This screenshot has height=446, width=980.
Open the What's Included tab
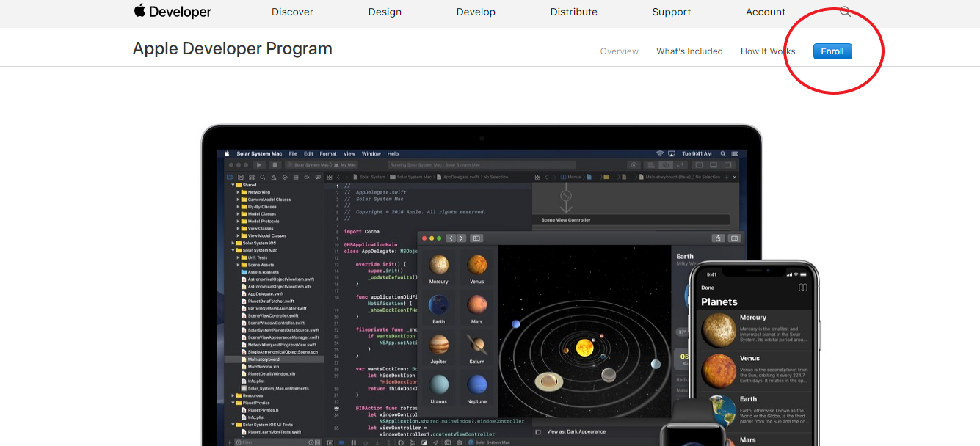pyautogui.click(x=689, y=51)
